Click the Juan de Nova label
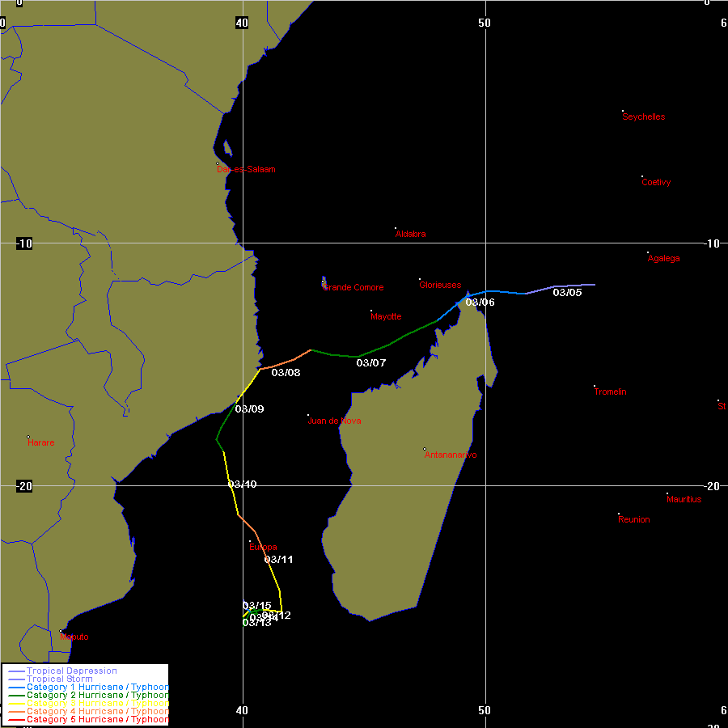 334,421
